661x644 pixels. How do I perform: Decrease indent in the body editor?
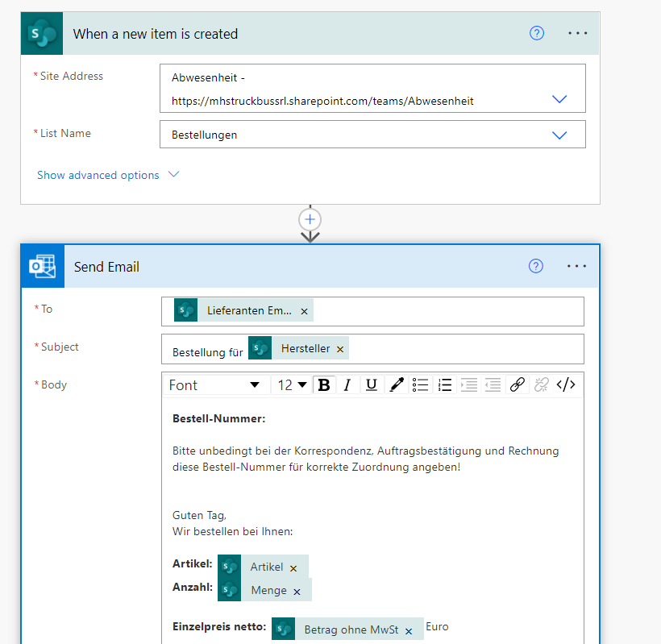point(493,384)
